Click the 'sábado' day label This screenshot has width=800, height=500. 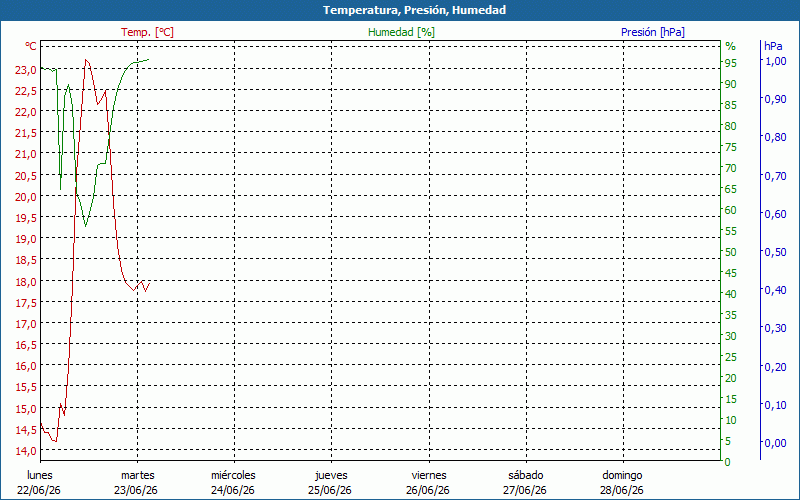pos(526,475)
